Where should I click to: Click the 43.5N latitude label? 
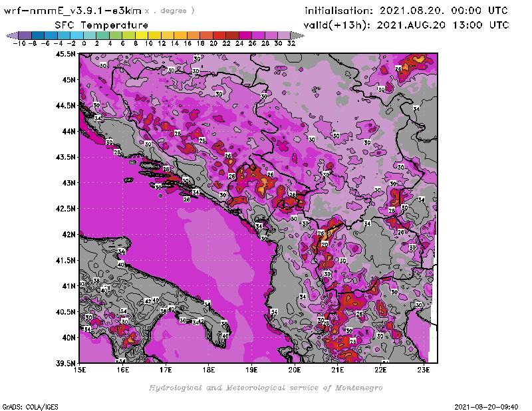[x=65, y=157]
